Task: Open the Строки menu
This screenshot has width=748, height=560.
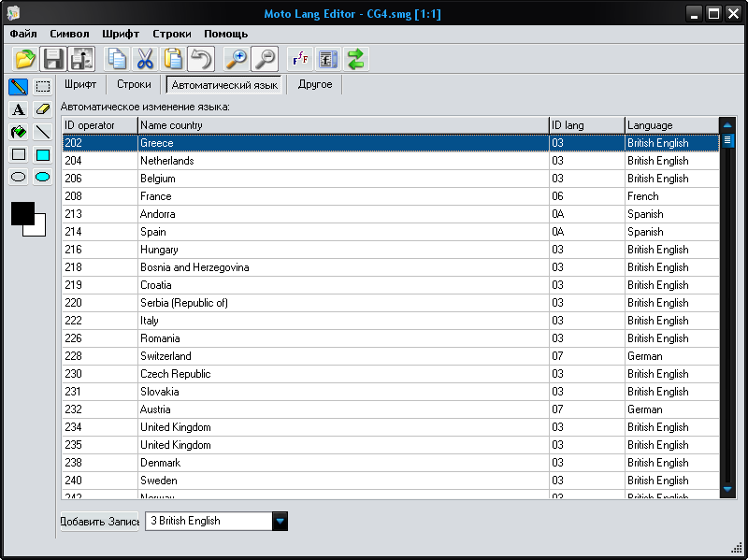Action: point(172,34)
